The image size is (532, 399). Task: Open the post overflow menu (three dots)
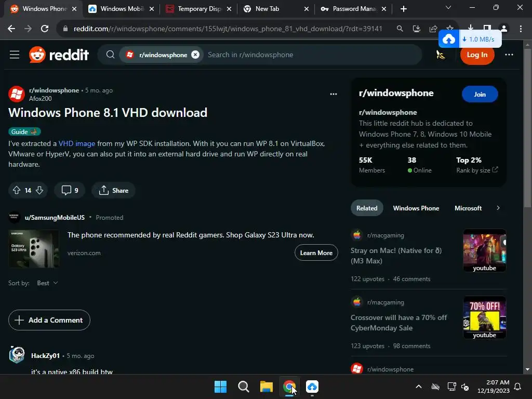334,94
